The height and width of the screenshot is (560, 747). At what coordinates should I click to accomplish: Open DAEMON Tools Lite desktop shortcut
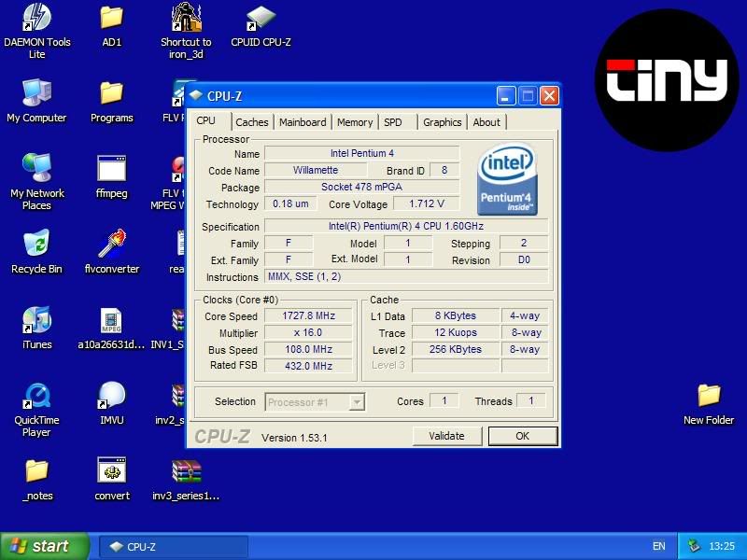click(x=37, y=31)
